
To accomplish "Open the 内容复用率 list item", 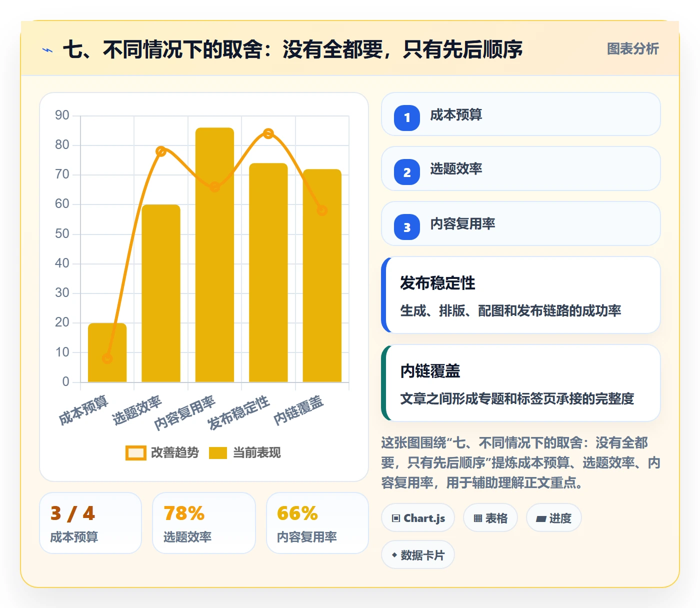I will click(x=521, y=223).
